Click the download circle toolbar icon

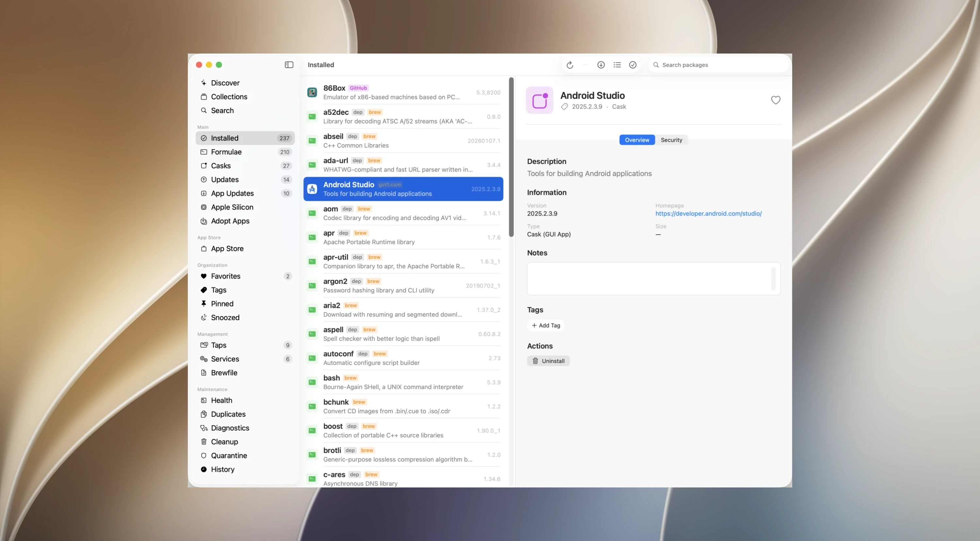pos(601,65)
